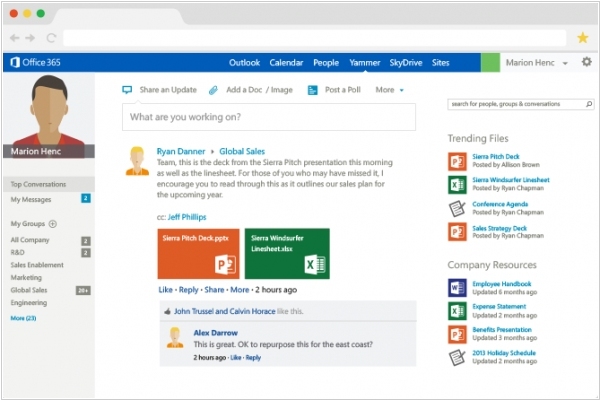Click Word icon beside Employee Handbook
The width and height of the screenshot is (600, 400).
click(x=457, y=288)
